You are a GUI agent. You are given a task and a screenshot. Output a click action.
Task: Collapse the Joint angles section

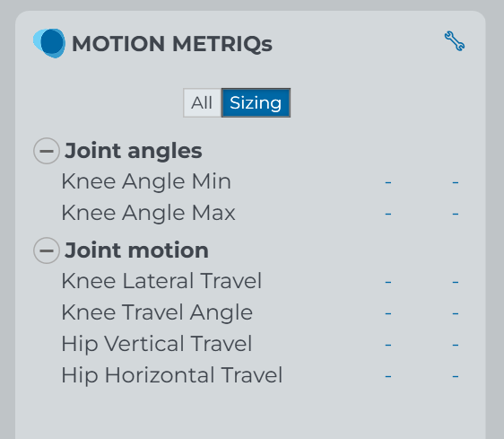pyautogui.click(x=47, y=151)
